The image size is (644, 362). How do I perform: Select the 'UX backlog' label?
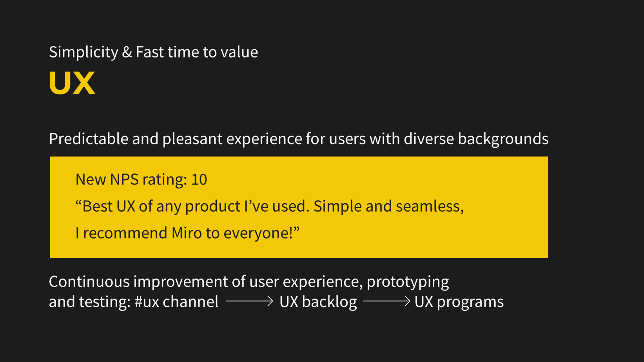[x=318, y=302]
